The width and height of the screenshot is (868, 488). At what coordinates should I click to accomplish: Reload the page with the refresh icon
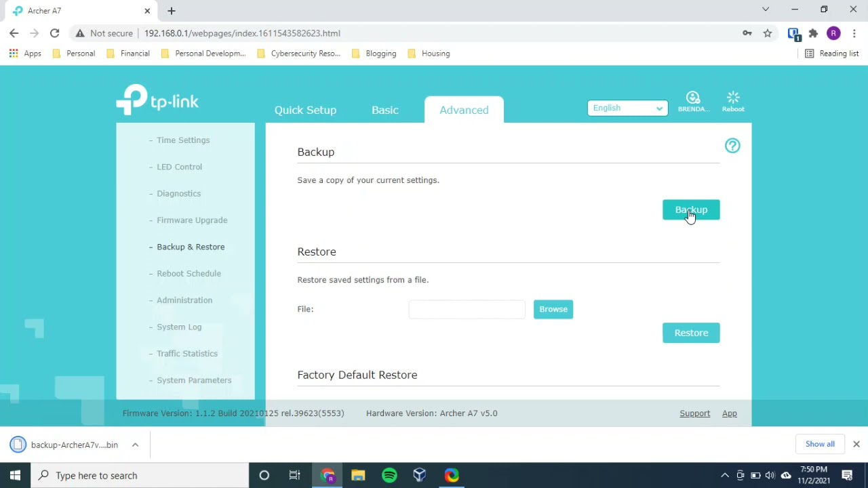coord(54,33)
